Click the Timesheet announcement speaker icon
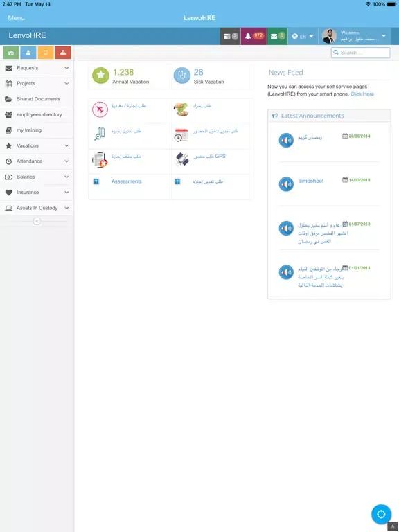399x532 pixels. coord(286,184)
